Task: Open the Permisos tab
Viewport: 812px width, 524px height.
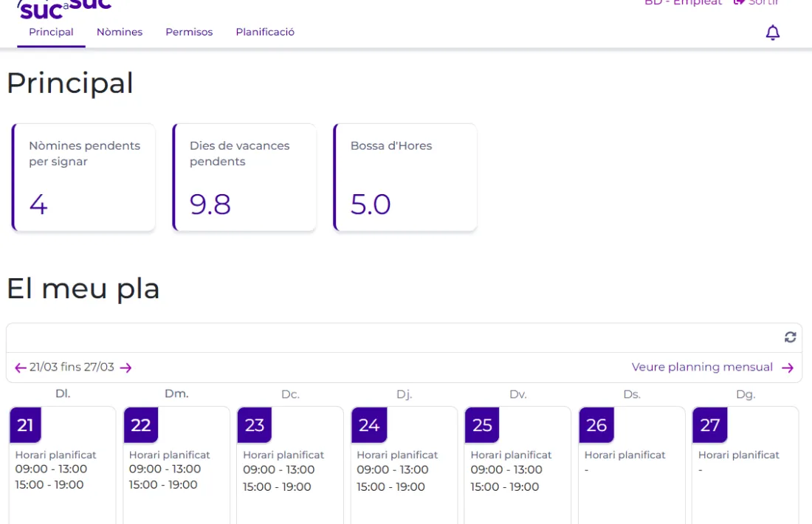Action: pos(189,32)
